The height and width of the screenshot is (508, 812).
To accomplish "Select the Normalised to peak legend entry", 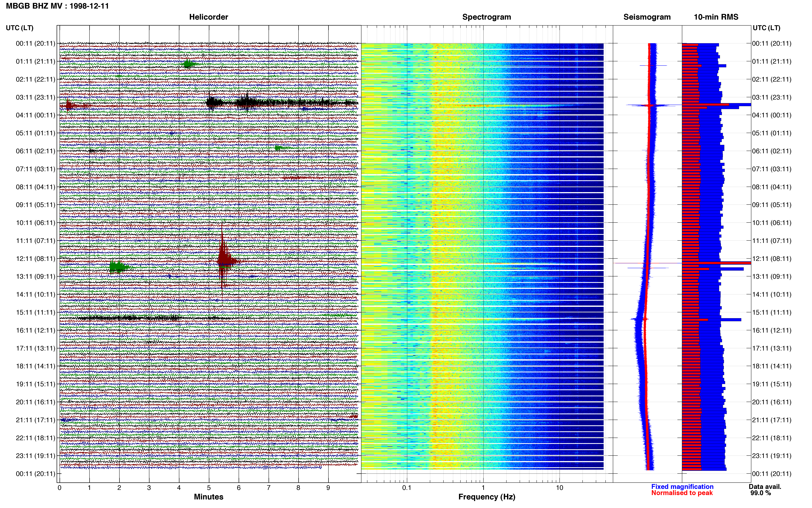I will [x=682, y=493].
